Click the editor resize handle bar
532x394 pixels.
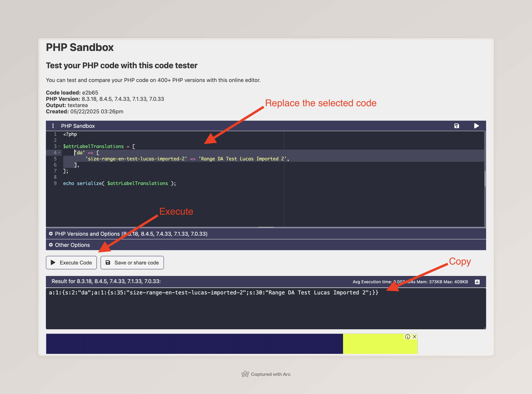coord(266,227)
